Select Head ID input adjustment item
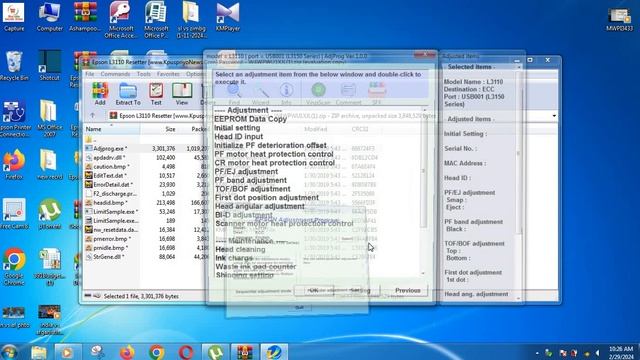This screenshot has height=360, width=640. coord(238,136)
